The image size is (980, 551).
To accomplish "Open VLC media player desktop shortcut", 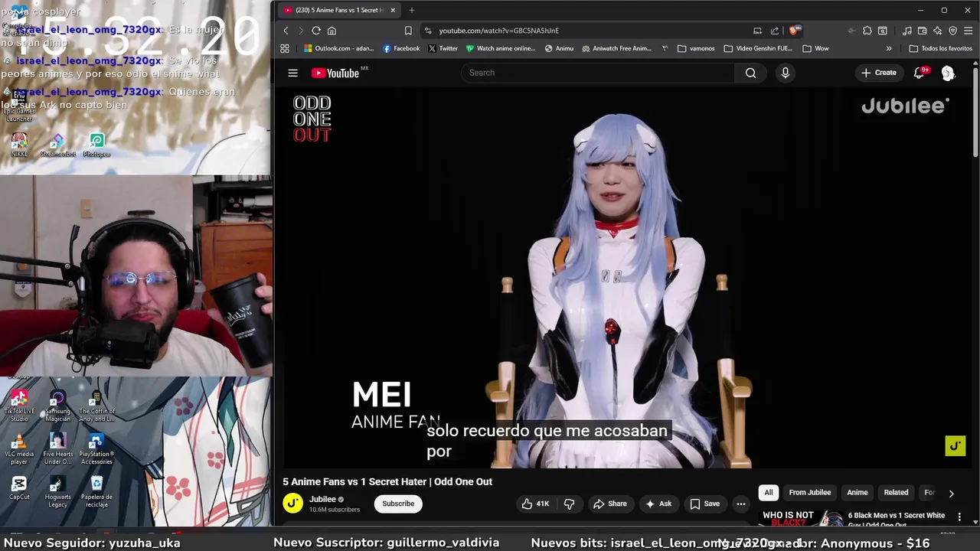I will click(19, 449).
